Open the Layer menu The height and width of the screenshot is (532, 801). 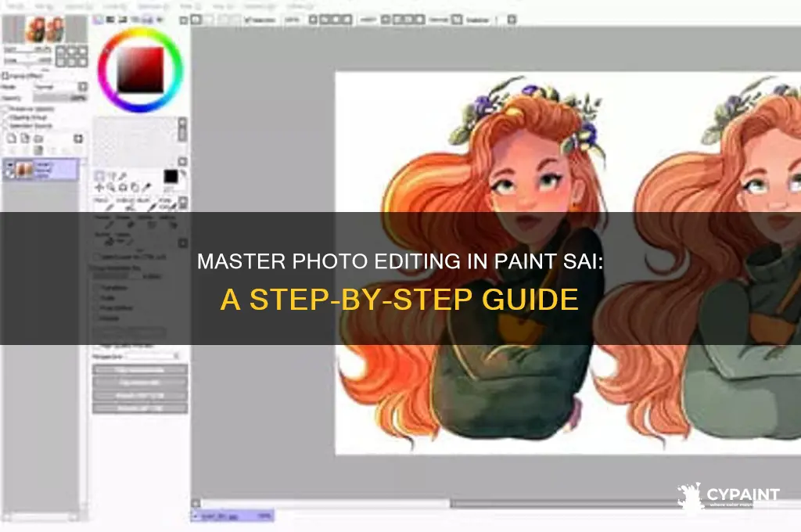113,6
